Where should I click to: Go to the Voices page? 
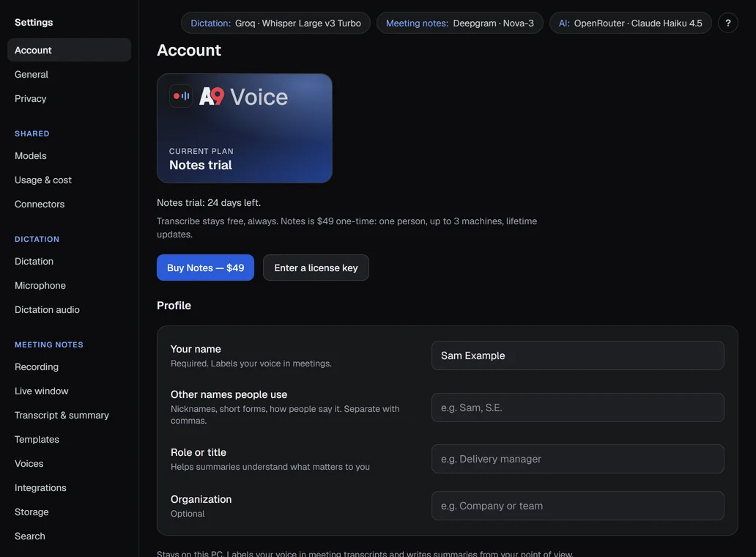[x=29, y=463]
